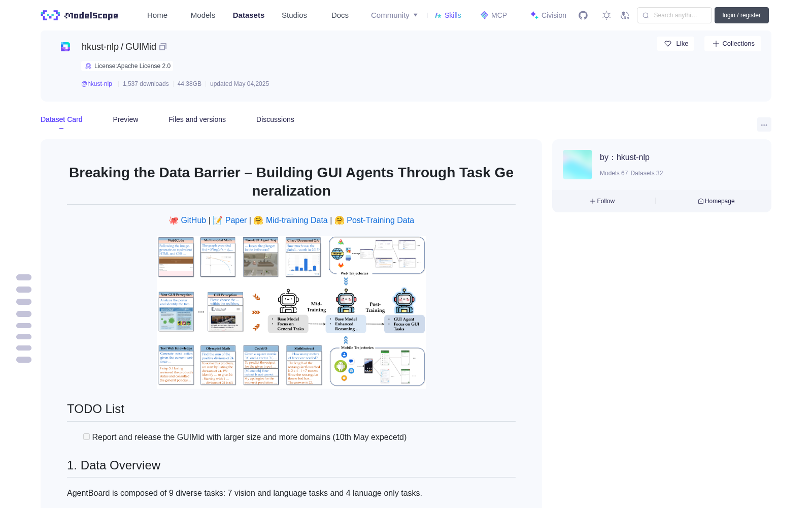This screenshot has height=508, width=812.
Task: Open the three-dots more options button
Action: click(764, 124)
